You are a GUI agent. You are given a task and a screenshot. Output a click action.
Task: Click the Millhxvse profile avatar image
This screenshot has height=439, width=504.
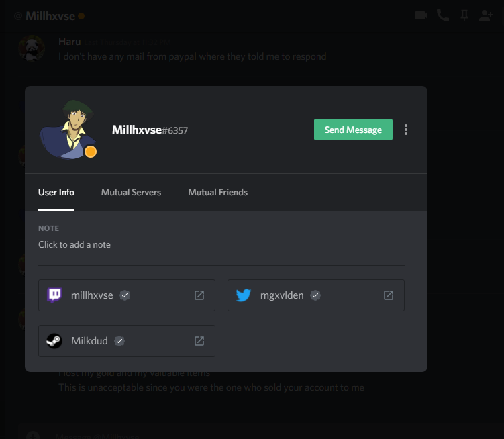(x=68, y=130)
